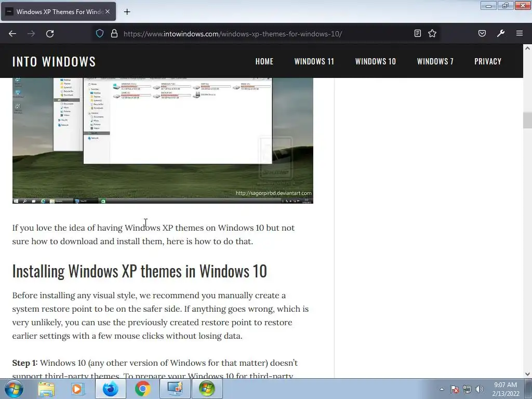Open the monitor app on taskbar
The width and height of the screenshot is (532, 399).
[175, 389]
